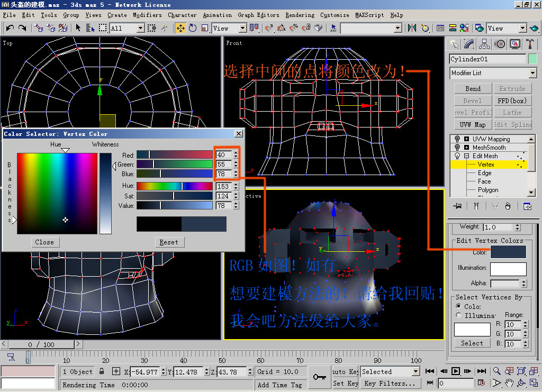Activate the Select and Rotate tool
Image resolution: width=542 pixels, height=392 pixels.
coord(193,28)
